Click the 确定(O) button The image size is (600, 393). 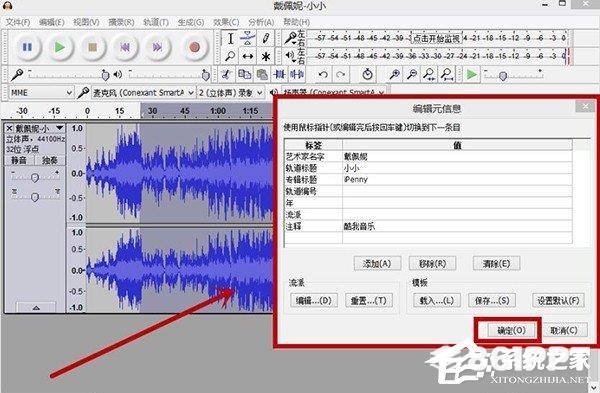tap(511, 330)
